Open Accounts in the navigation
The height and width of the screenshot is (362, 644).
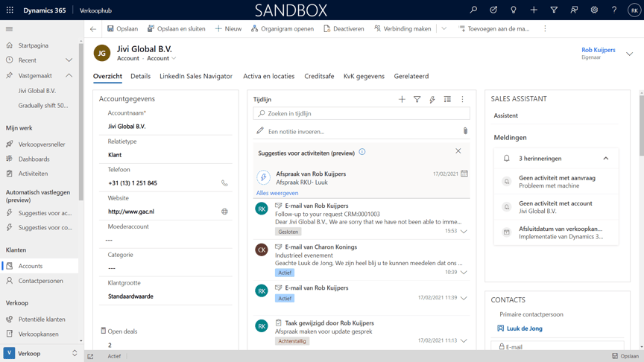click(x=40, y=266)
